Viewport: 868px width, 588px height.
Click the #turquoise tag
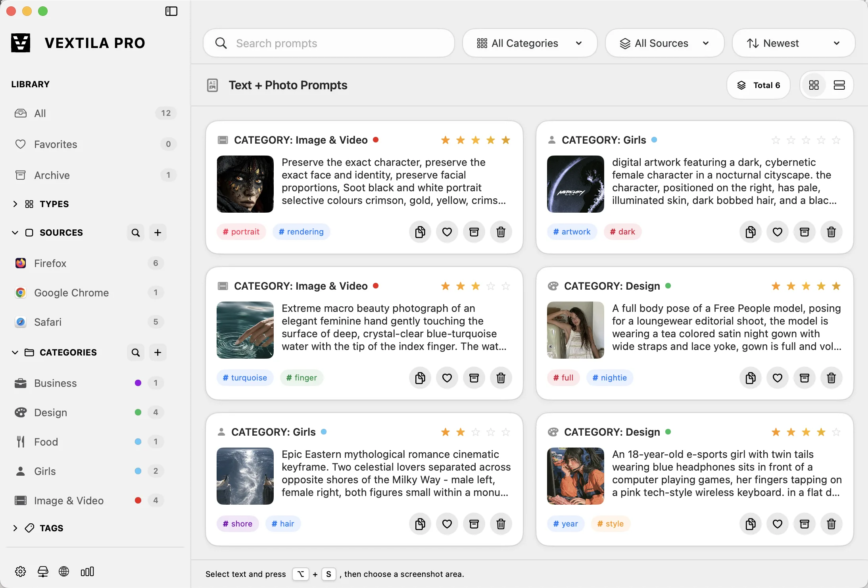coord(245,378)
